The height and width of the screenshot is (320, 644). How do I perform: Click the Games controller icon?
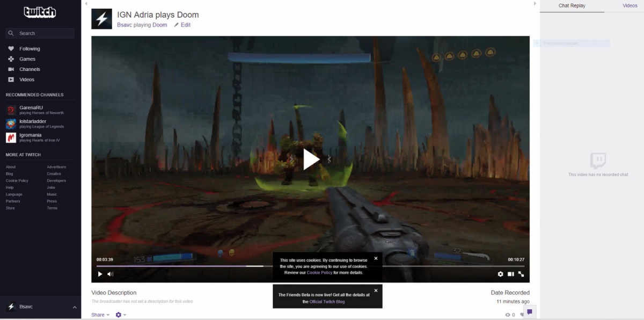click(11, 59)
